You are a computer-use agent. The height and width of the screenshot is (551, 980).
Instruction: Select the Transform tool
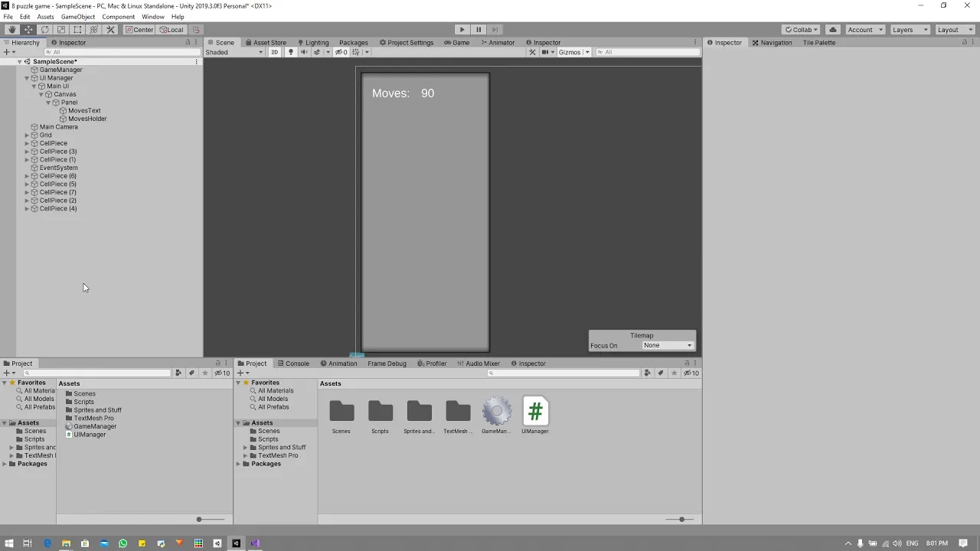94,30
